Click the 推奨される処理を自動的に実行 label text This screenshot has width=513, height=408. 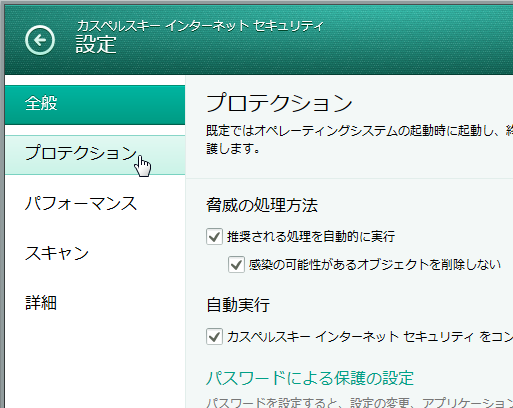pyautogui.click(x=311, y=237)
